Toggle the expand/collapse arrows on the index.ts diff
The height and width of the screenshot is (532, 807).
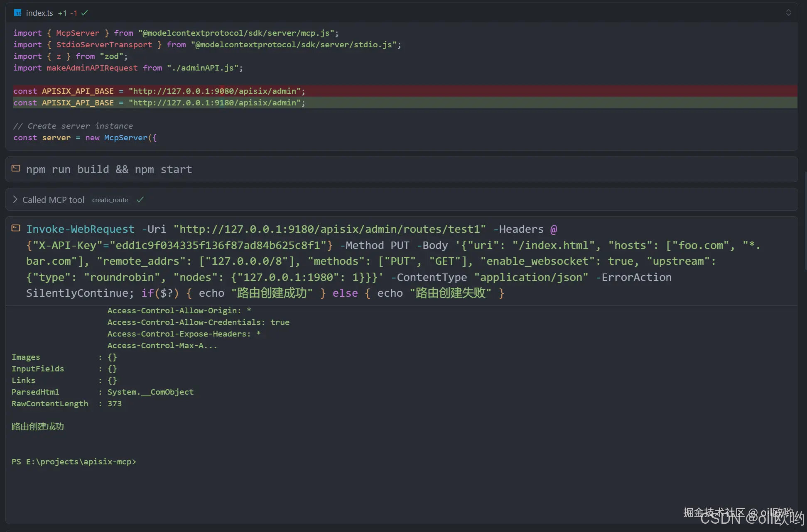[x=788, y=12]
